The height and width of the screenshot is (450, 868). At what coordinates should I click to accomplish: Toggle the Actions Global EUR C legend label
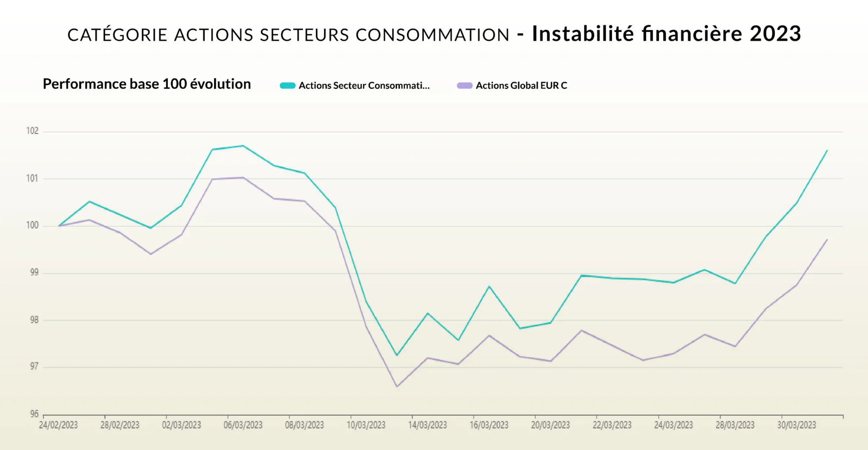[x=521, y=86]
